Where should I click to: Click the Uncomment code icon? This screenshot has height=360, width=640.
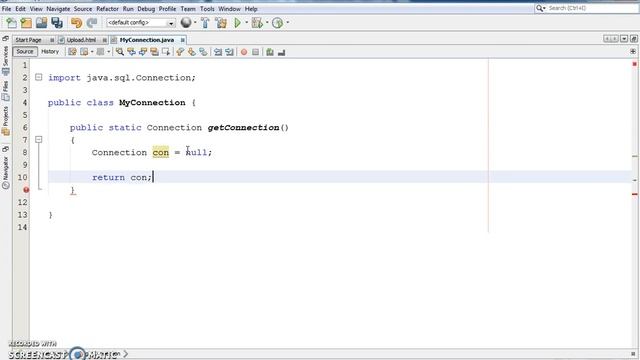click(281, 52)
